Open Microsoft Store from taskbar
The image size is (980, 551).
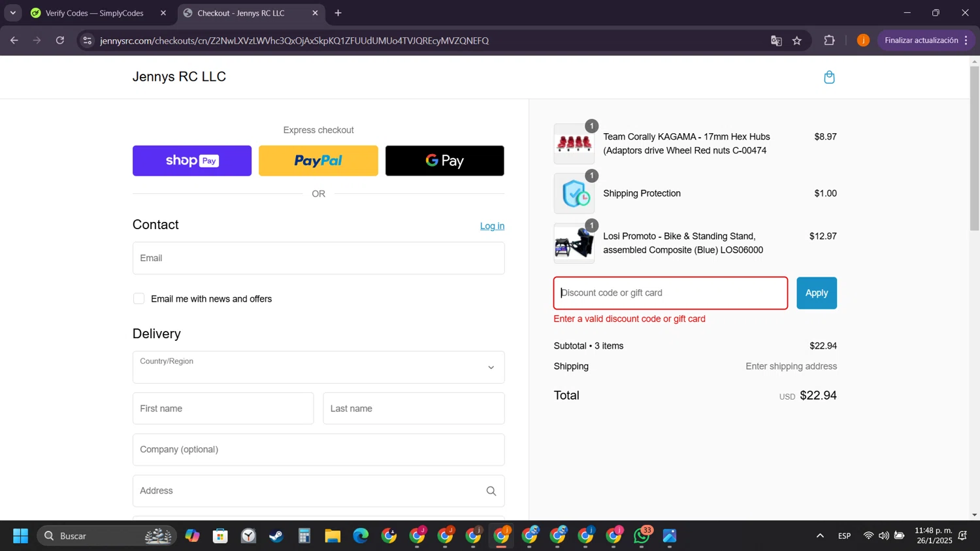coord(220,536)
